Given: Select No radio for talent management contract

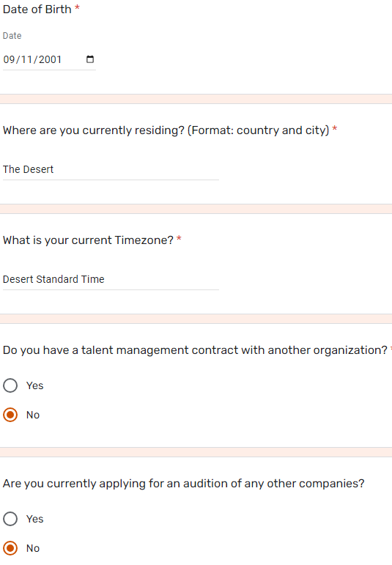Looking at the screenshot, I should pyautogui.click(x=10, y=415).
